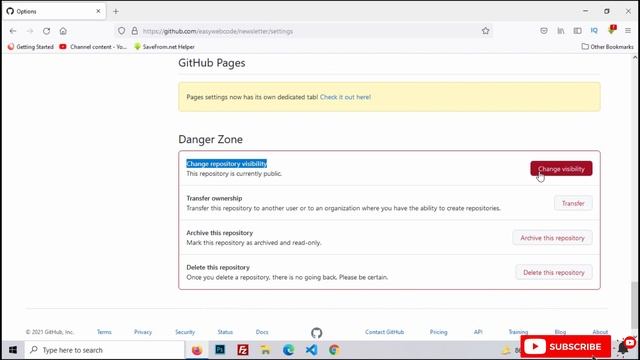
Task: Open the Docs footer link
Action: [262, 332]
